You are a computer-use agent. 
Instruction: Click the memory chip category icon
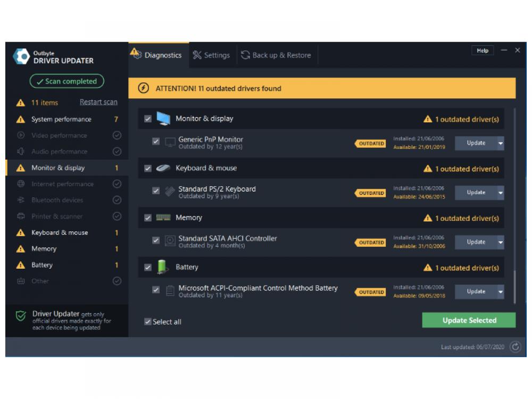point(163,218)
